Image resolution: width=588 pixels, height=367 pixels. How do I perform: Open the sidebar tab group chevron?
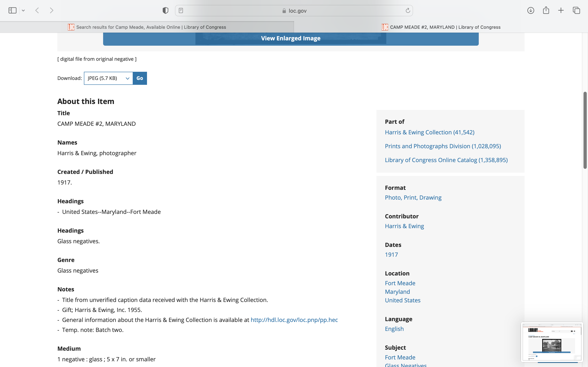pos(23,10)
